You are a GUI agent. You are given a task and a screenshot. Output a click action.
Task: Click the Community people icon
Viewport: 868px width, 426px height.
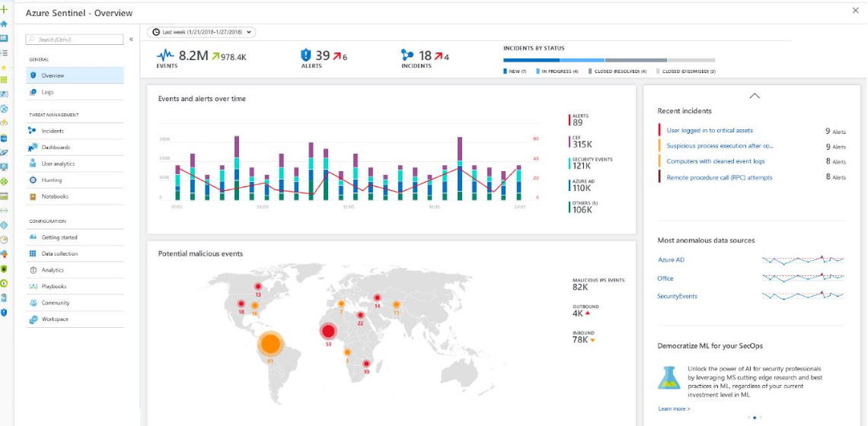33,303
